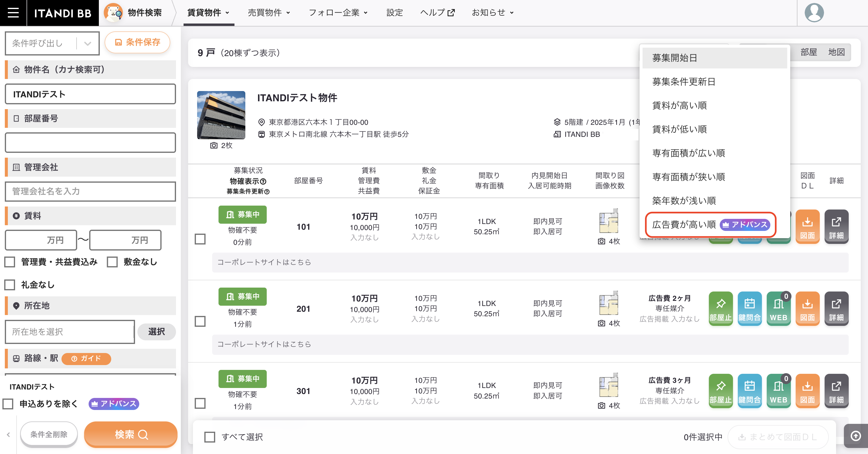Click WEB button for room 301
The width and height of the screenshot is (868, 454).
tap(778, 391)
